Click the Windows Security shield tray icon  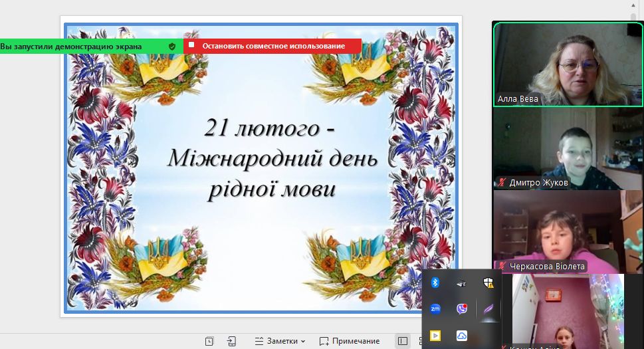[488, 283]
